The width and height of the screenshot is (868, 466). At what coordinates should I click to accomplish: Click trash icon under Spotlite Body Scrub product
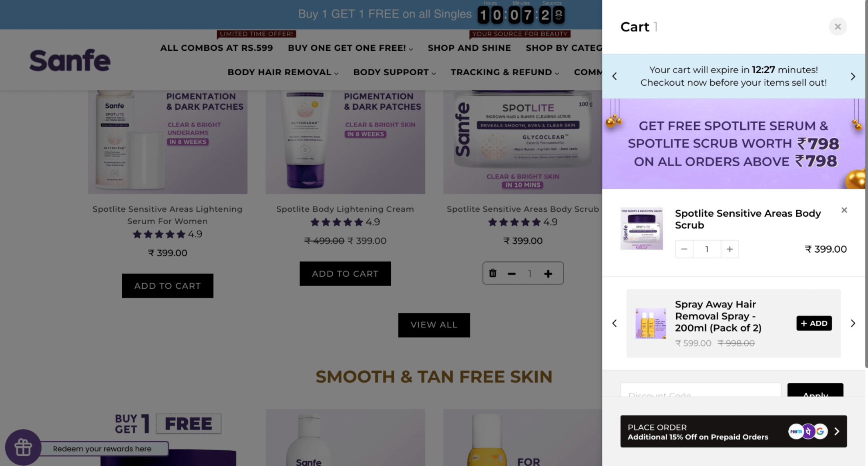pyautogui.click(x=493, y=273)
